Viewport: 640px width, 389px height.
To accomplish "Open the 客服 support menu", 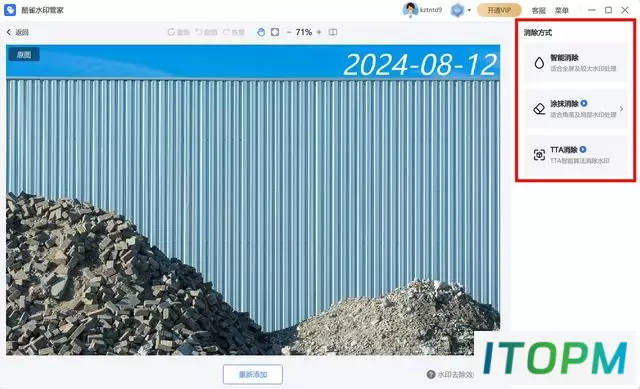I will tap(538, 11).
